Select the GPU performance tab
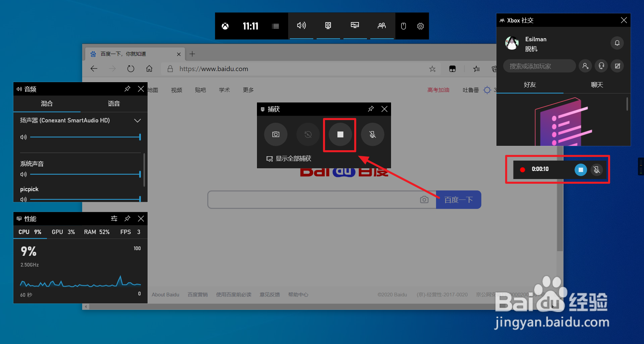 tap(63, 232)
